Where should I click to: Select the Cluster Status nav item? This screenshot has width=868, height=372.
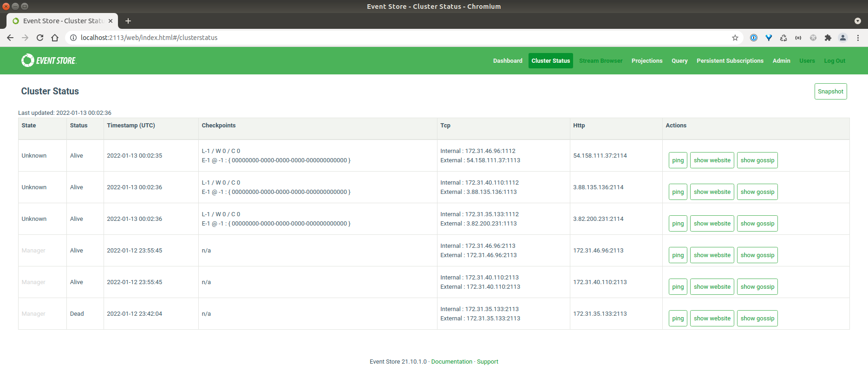551,61
